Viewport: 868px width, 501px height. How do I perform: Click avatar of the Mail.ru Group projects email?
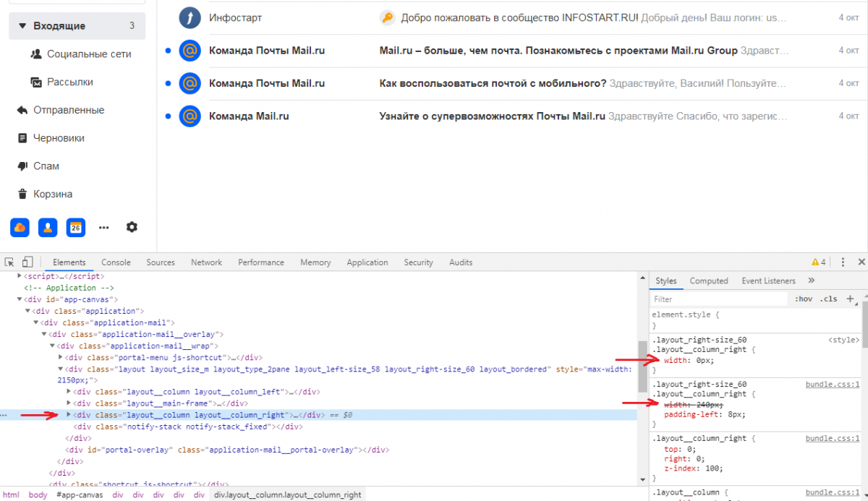point(190,51)
